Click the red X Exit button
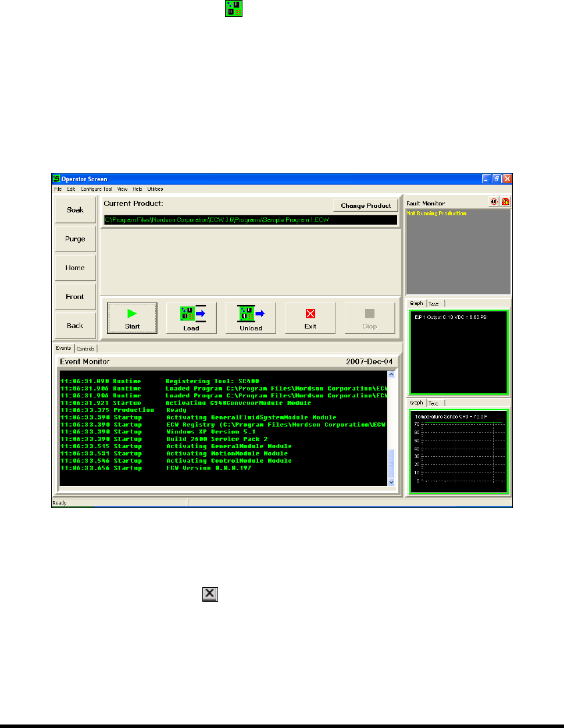 pos(310,318)
